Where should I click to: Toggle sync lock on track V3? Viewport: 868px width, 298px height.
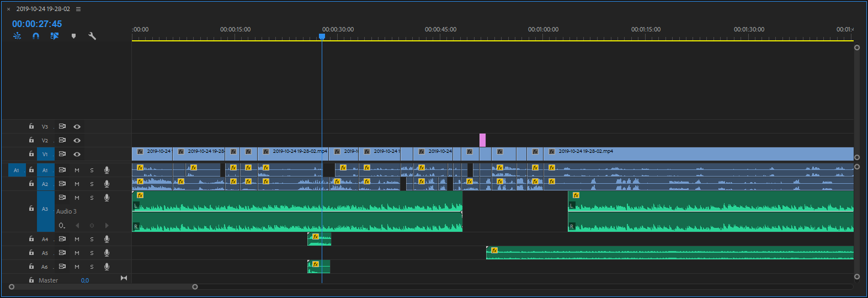62,126
